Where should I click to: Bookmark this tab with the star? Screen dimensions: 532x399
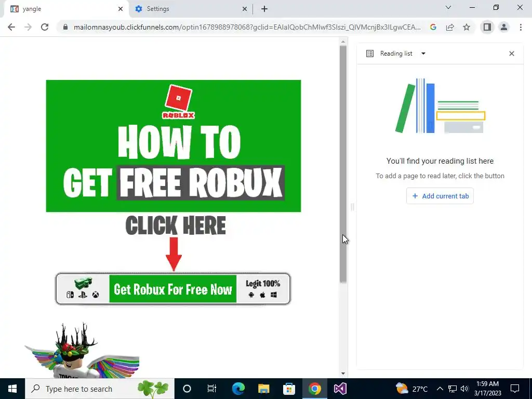467,27
